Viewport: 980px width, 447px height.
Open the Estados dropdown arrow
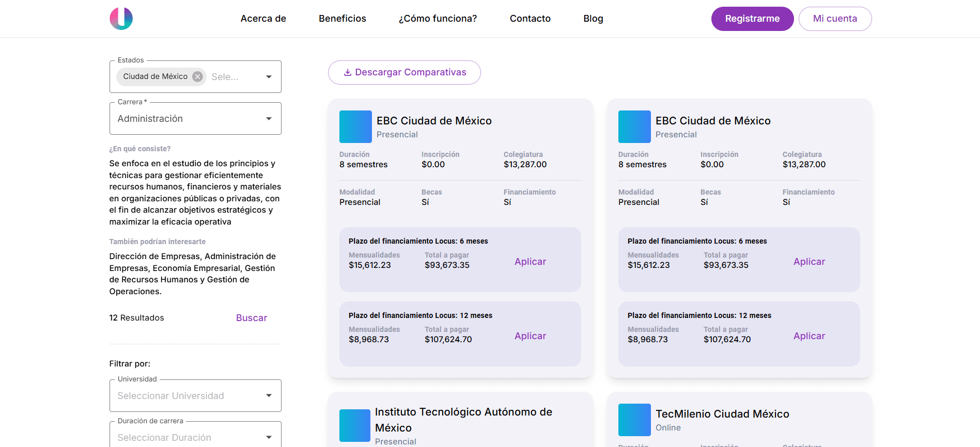tap(269, 77)
